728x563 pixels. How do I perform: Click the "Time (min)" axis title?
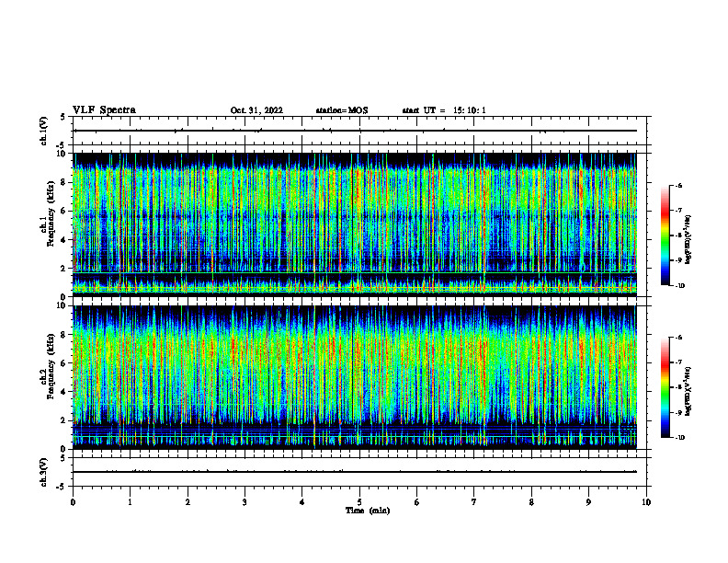(368, 511)
